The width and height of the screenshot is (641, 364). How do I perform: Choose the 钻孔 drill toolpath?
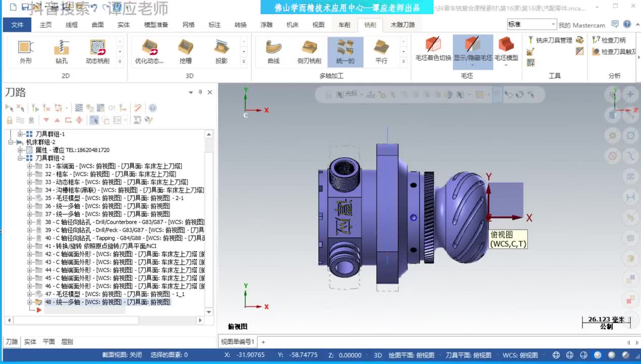pos(62,52)
